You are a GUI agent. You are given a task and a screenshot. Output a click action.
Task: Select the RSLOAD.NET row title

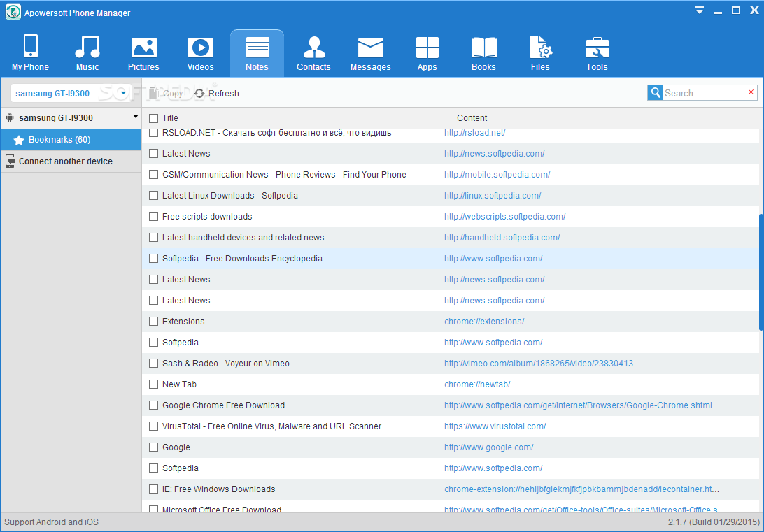(277, 132)
